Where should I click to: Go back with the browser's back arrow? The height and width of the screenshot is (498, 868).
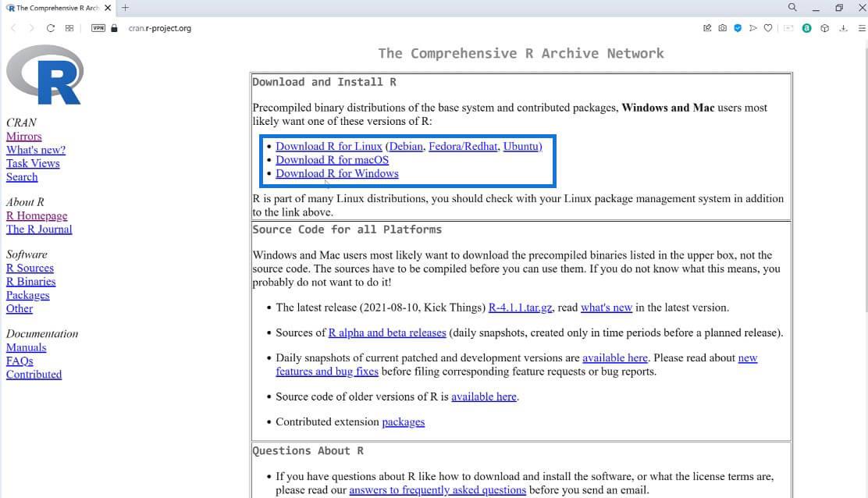point(13,28)
